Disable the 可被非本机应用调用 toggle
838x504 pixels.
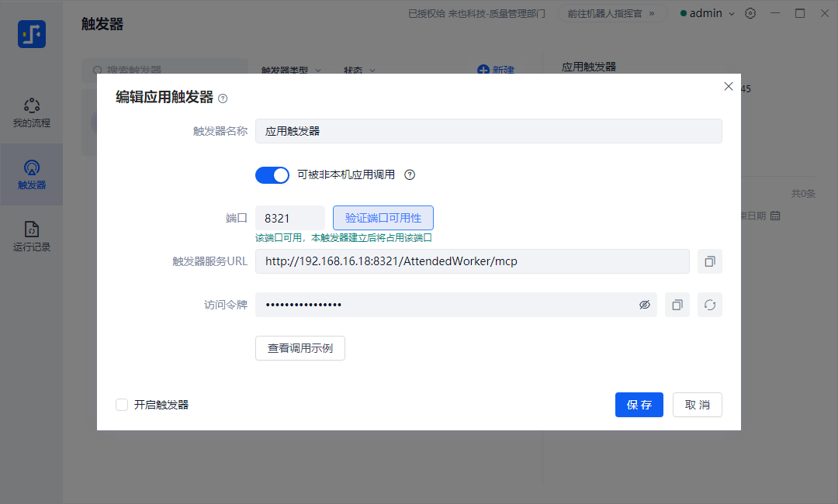pos(272,174)
